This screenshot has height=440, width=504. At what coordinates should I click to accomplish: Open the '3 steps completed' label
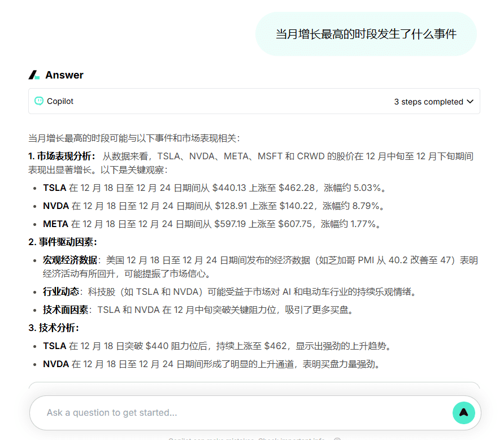coord(428,102)
